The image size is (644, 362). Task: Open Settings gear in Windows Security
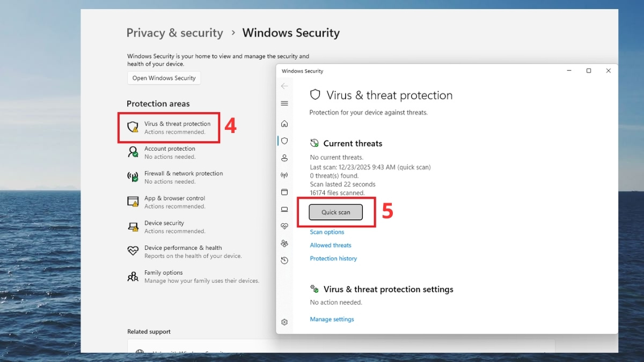tap(284, 322)
